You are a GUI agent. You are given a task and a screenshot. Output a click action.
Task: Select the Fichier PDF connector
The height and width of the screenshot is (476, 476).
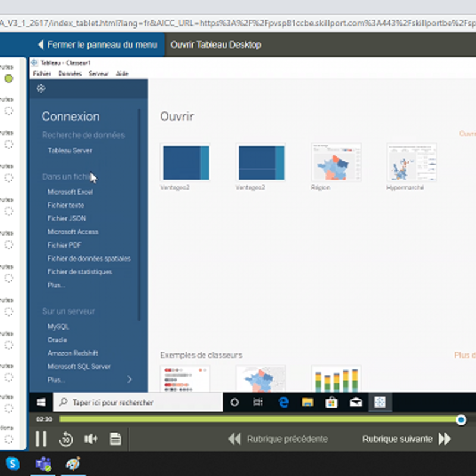pos(64,245)
